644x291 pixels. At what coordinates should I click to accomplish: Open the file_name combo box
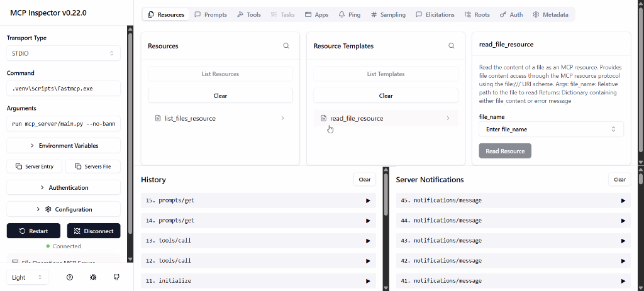click(551, 129)
